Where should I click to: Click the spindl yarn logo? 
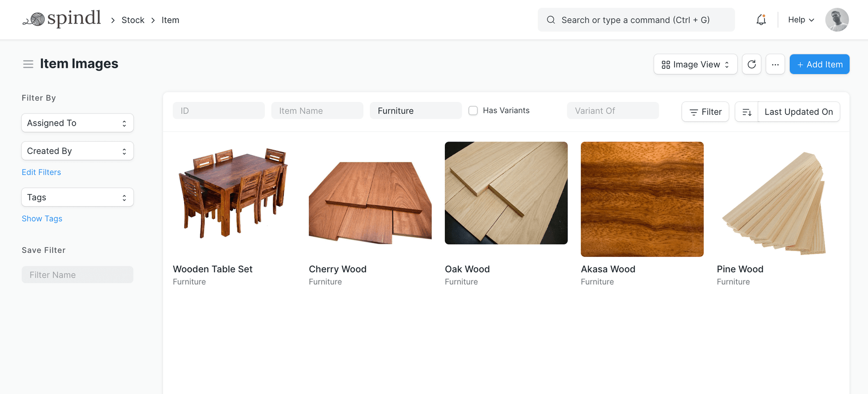[61, 19]
